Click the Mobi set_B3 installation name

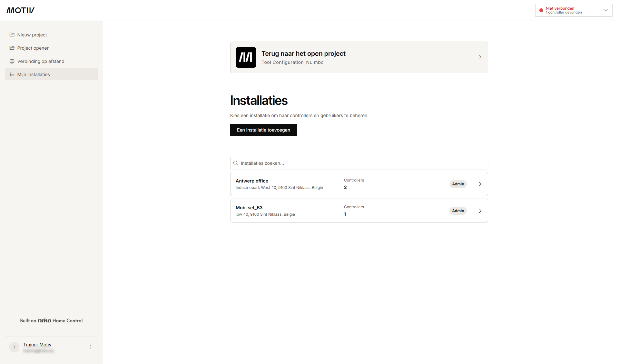click(249, 208)
